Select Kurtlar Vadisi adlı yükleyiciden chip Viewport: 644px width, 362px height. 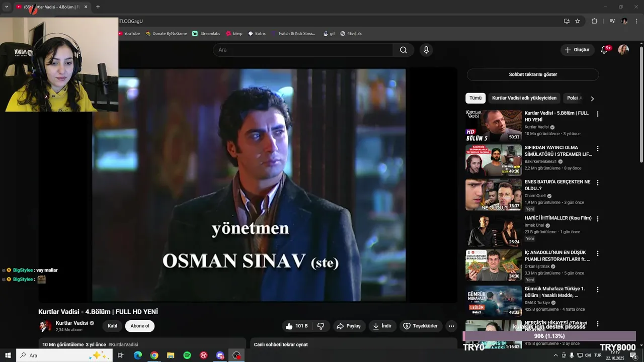coord(524,98)
